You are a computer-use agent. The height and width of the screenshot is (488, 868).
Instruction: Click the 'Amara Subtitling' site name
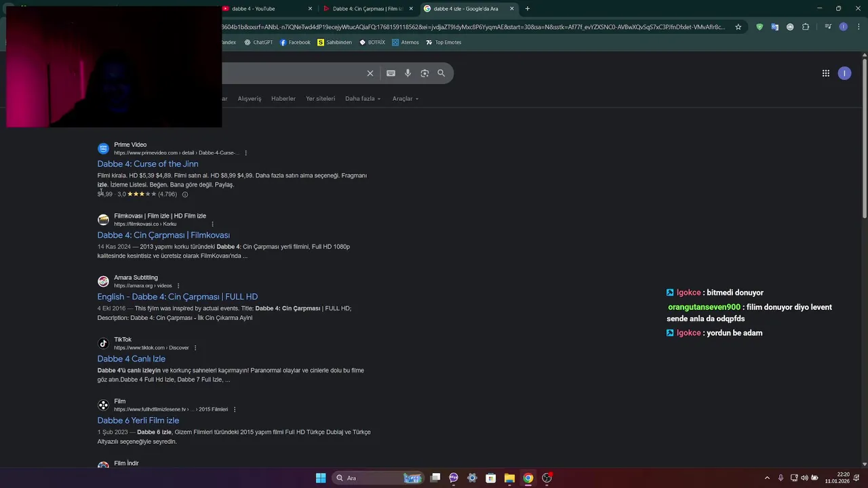click(136, 278)
